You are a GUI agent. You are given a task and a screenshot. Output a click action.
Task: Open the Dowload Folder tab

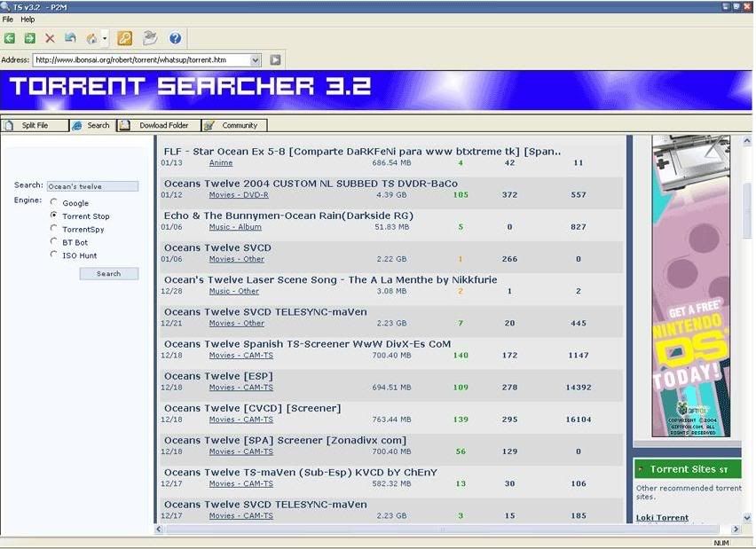pos(159,125)
